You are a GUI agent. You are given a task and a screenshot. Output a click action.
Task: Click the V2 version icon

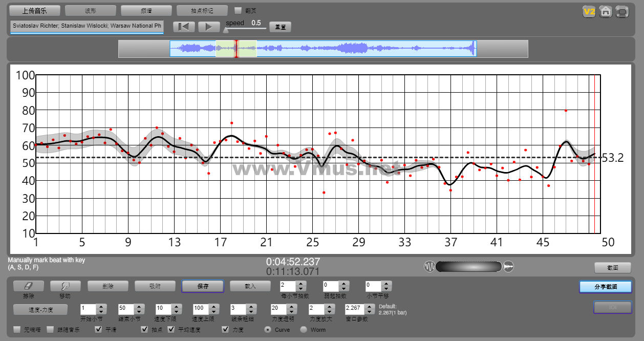coord(589,11)
